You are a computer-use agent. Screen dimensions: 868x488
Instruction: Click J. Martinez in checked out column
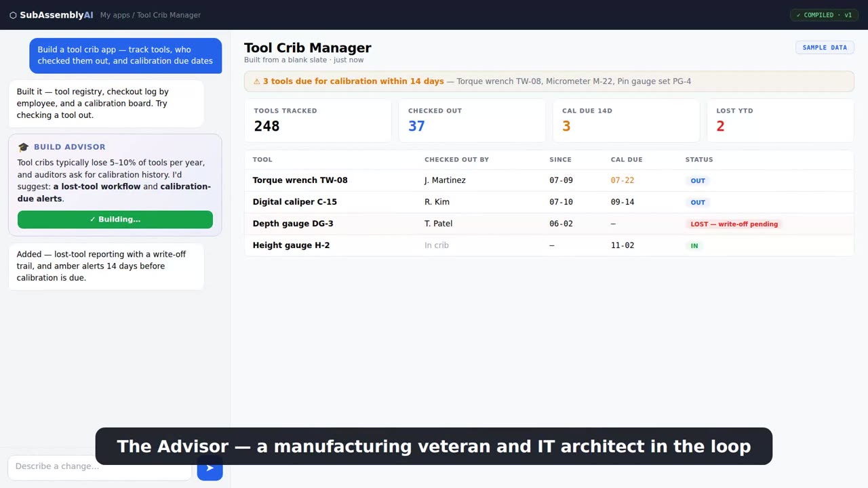(x=445, y=180)
